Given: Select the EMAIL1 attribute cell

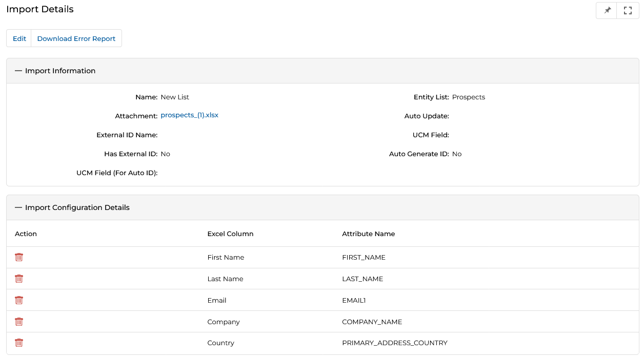Looking at the screenshot, I should click(x=354, y=300).
